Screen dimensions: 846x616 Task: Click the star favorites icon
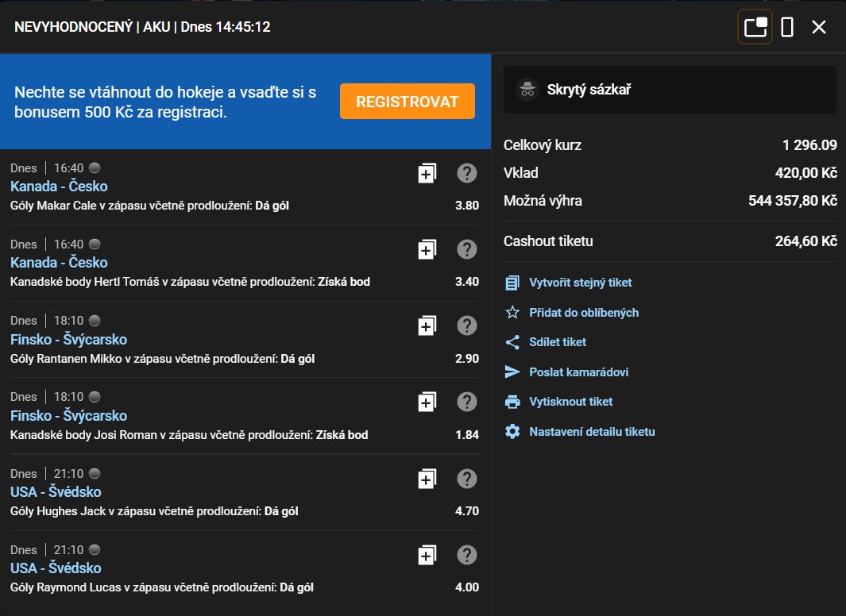click(512, 312)
